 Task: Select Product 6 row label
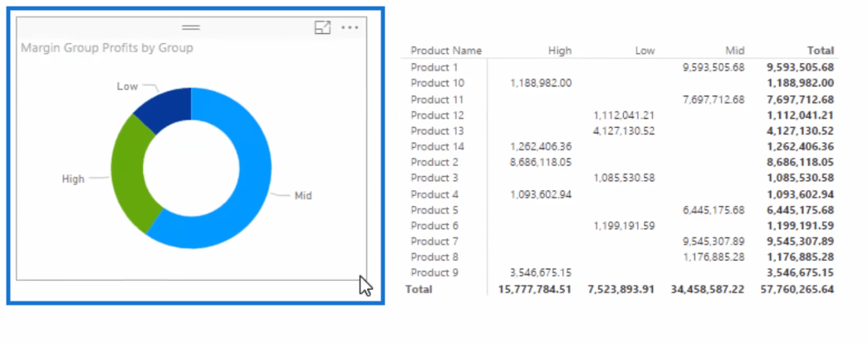[434, 226]
